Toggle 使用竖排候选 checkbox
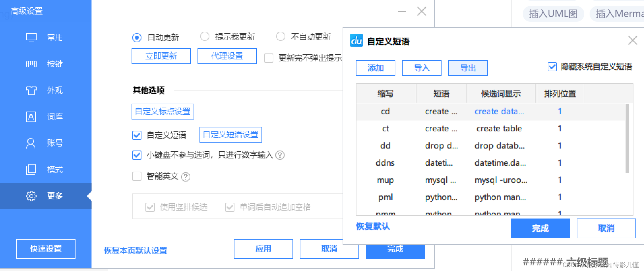The width and height of the screenshot is (644, 271). click(x=150, y=207)
